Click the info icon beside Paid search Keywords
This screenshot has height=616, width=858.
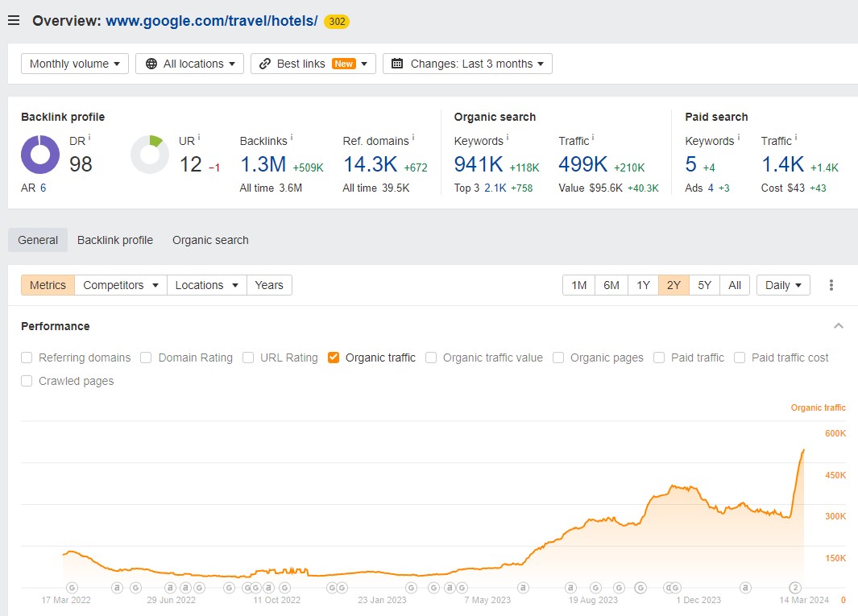[738, 138]
